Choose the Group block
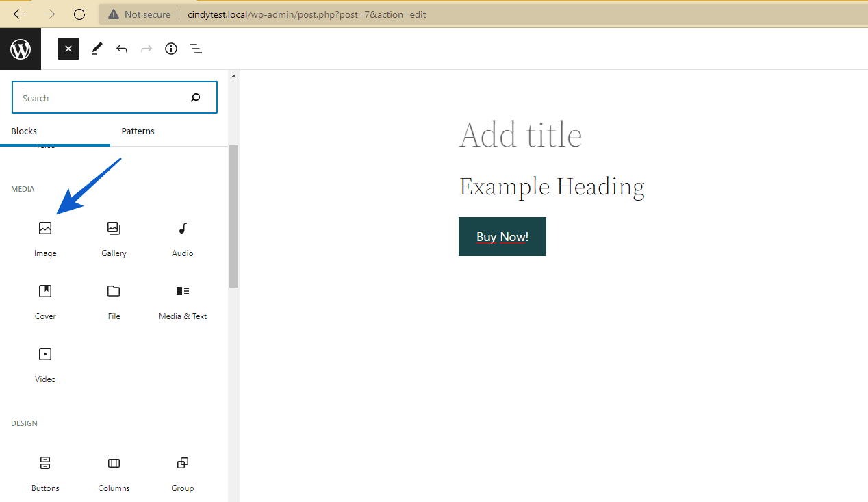The height and width of the screenshot is (502, 868). point(182,463)
